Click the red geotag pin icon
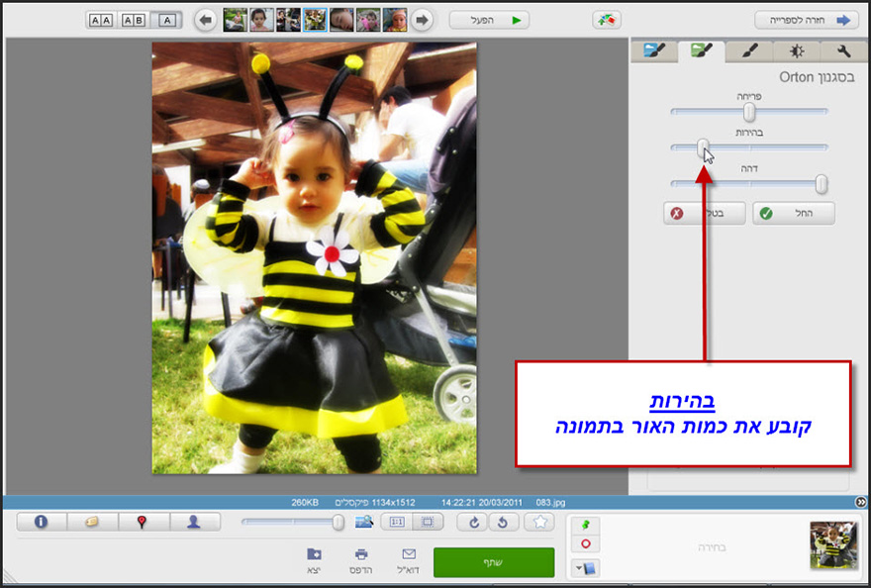The image size is (871, 588). (x=144, y=522)
